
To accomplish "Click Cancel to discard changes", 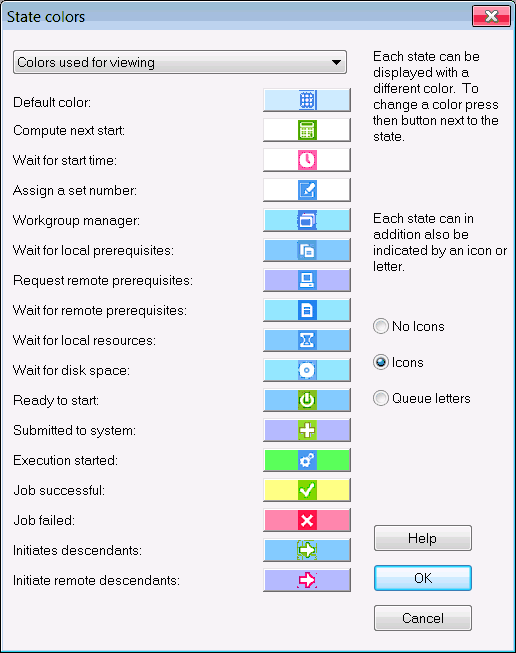I will click(423, 618).
